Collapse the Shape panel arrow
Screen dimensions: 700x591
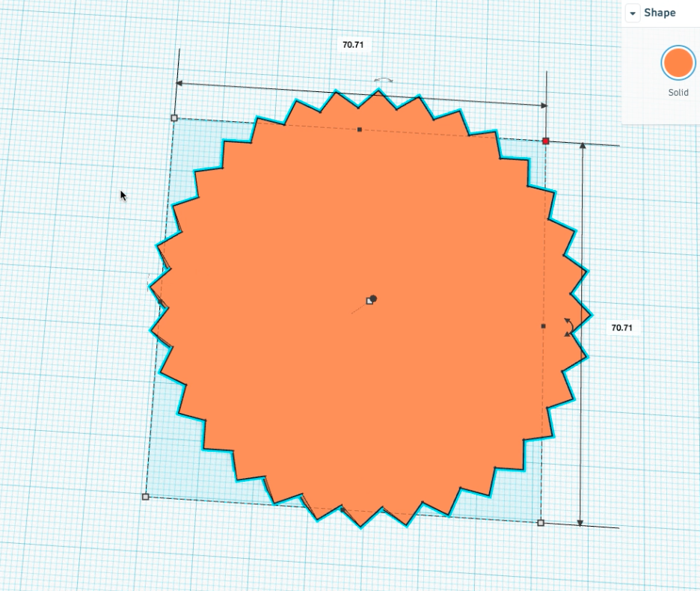coord(633,13)
